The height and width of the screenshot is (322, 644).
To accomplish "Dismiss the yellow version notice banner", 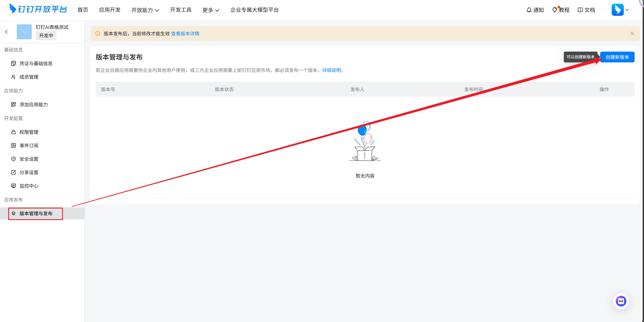I will tap(632, 33).
